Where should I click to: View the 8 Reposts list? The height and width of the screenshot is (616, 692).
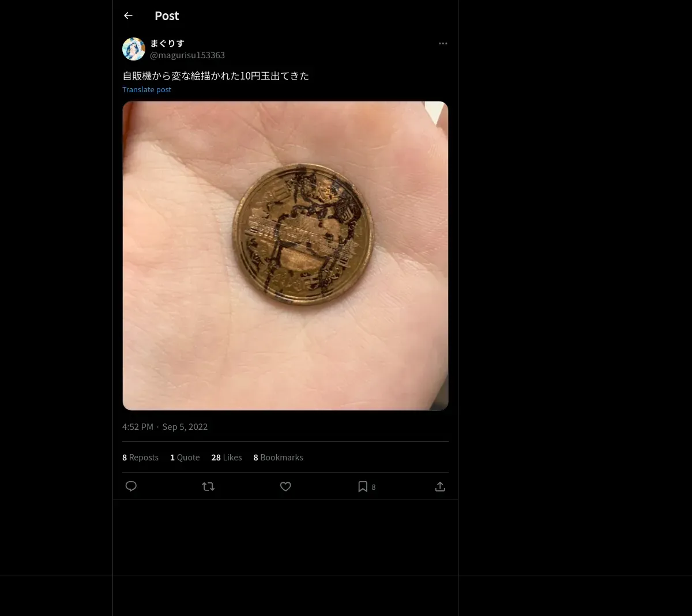(140, 457)
